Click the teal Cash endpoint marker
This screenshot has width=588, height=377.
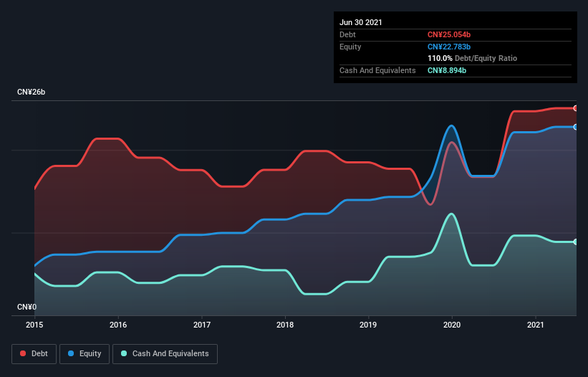[x=576, y=242]
